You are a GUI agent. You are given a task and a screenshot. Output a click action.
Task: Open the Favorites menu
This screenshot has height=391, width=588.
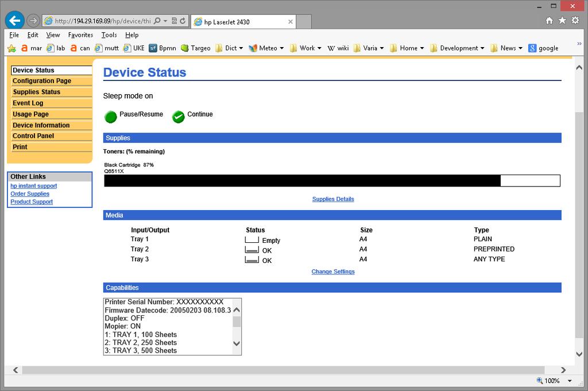(80, 35)
